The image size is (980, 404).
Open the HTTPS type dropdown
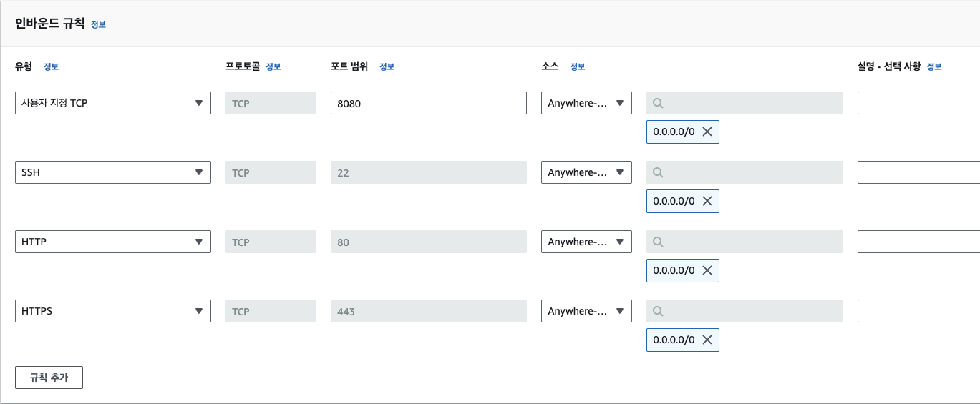coord(113,311)
